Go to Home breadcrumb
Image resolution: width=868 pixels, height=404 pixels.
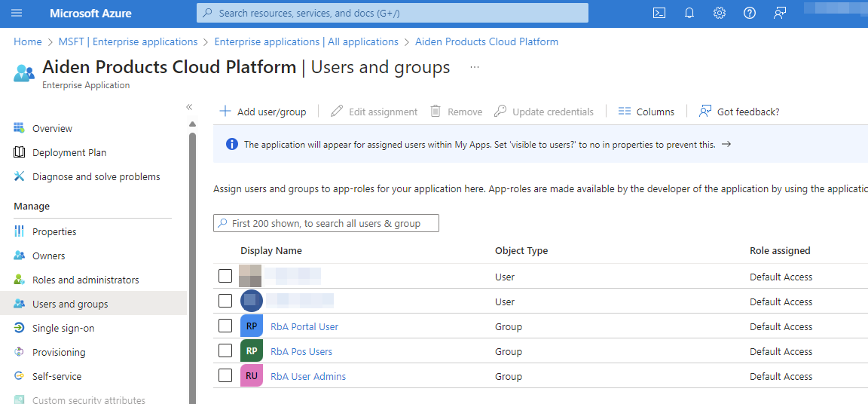pyautogui.click(x=28, y=41)
